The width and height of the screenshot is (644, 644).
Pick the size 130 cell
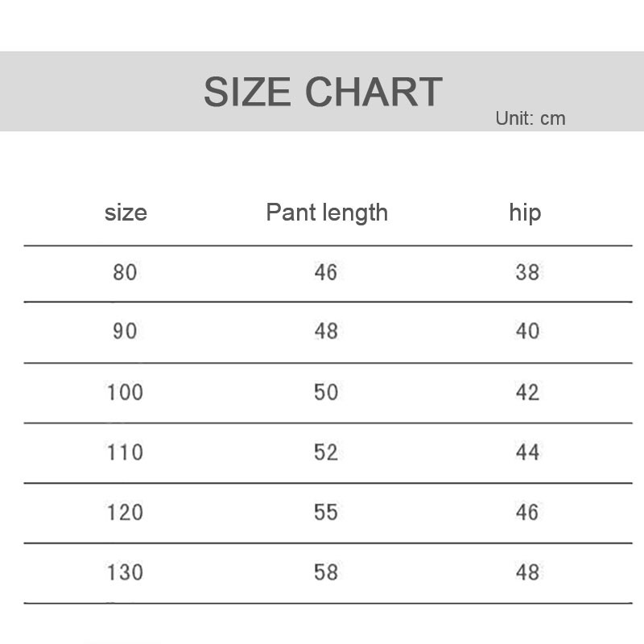pyautogui.click(x=126, y=572)
